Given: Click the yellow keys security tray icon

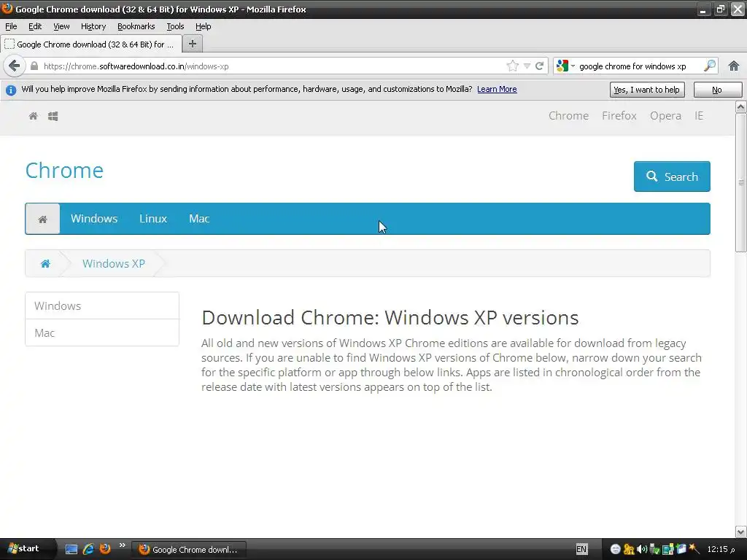Looking at the screenshot, I should 628,550.
